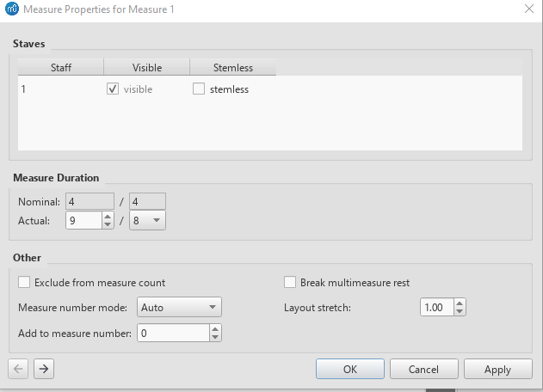This screenshot has width=543, height=392.
Task: Decrease actual duration numerator with down arrow
Action: click(x=108, y=224)
